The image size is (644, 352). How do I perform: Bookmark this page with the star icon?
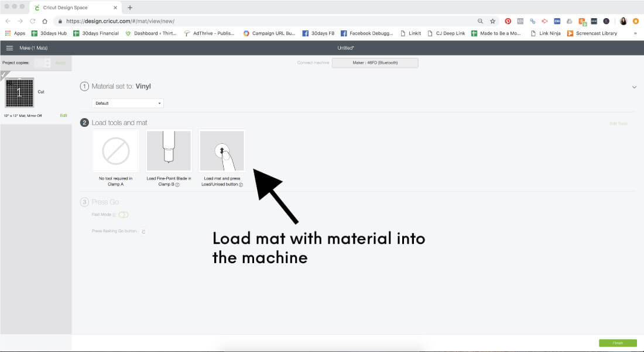492,21
